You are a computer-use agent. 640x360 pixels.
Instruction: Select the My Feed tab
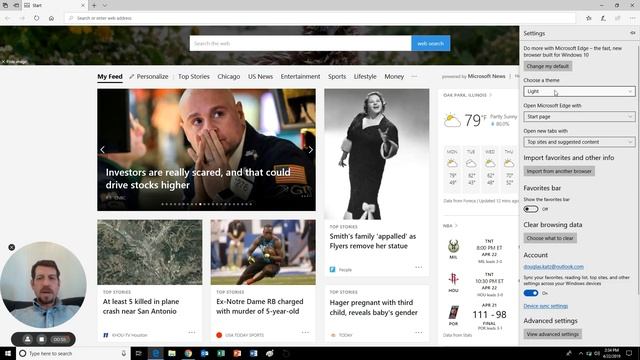(110, 76)
